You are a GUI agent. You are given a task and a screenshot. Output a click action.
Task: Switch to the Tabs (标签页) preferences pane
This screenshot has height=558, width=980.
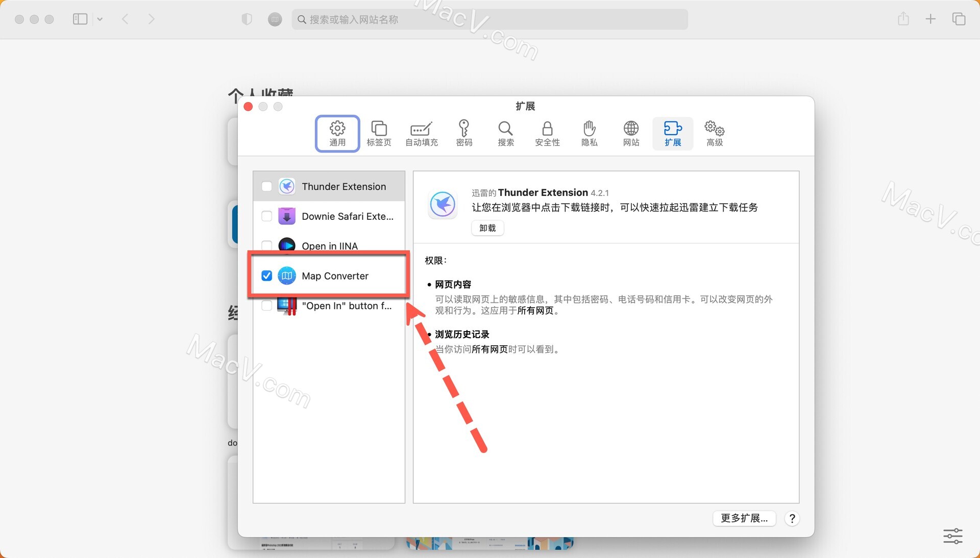click(x=379, y=134)
